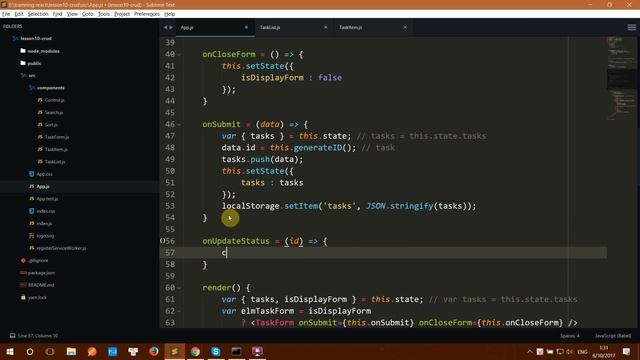Switch to the TaskItem.js tab
The image size is (640, 360).
tap(351, 27)
